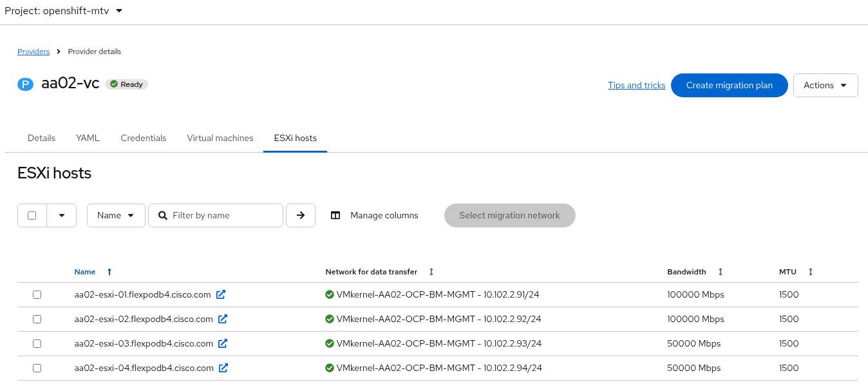Sort by Name ascending arrow
This screenshot has height=391, width=868.
tap(109, 272)
